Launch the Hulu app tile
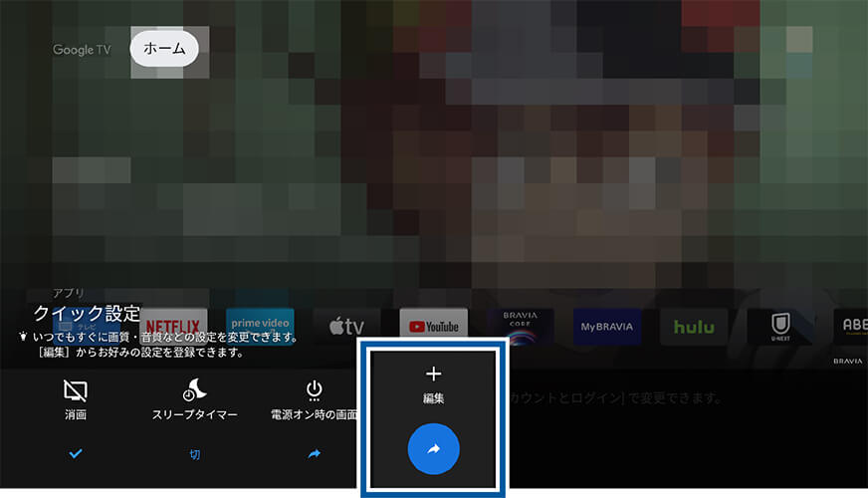The height and width of the screenshot is (498, 868). click(x=694, y=326)
